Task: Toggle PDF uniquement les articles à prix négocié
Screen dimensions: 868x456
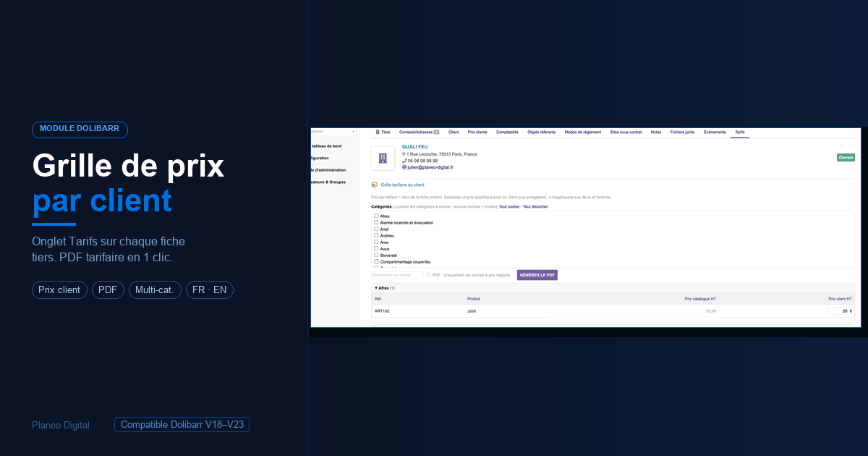Action: [x=428, y=275]
